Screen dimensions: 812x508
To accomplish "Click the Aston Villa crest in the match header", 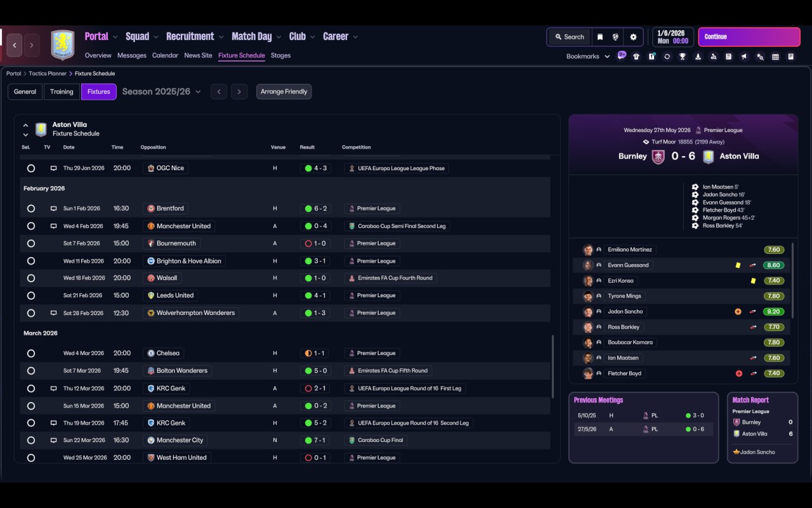I will click(709, 156).
